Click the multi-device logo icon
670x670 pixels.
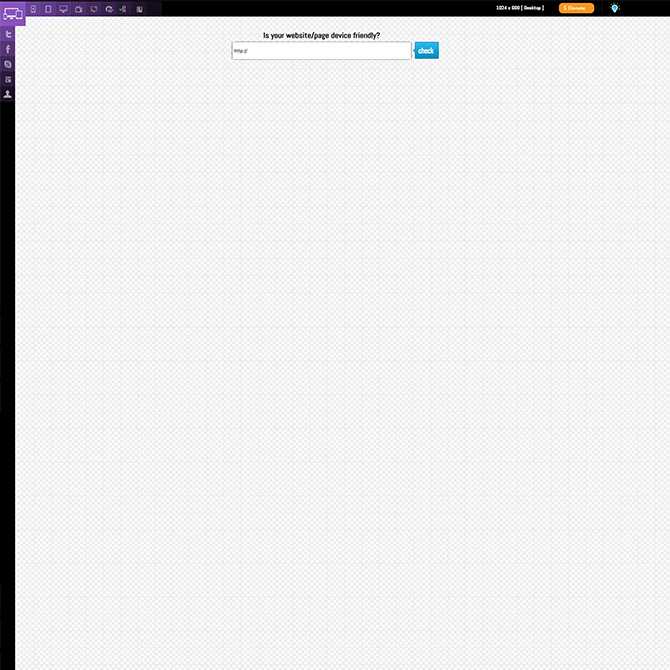coord(12,13)
